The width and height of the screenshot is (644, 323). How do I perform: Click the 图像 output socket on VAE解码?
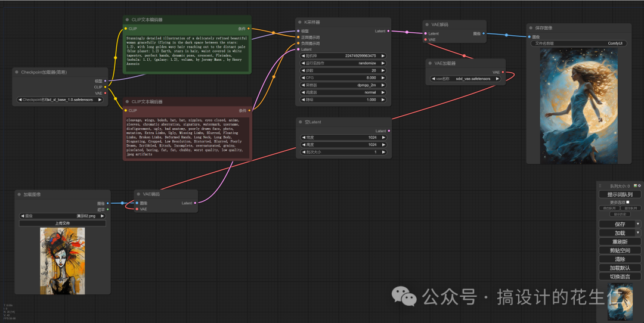[x=484, y=33]
